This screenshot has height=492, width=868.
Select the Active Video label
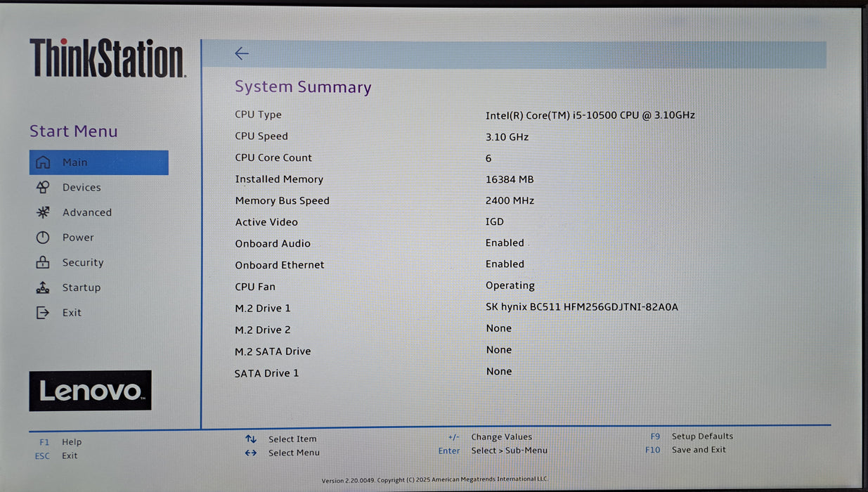[x=266, y=222]
